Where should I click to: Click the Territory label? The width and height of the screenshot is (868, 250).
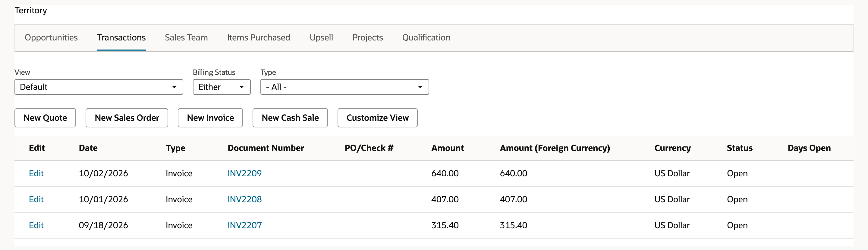click(31, 11)
